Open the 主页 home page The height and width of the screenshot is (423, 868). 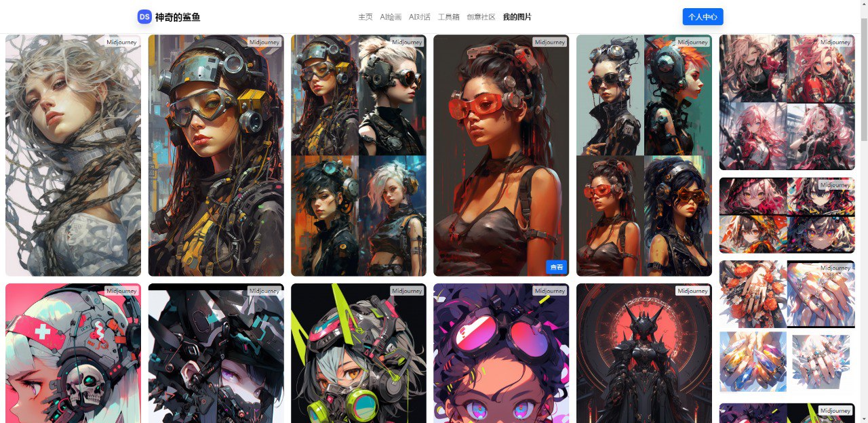pyautogui.click(x=366, y=17)
